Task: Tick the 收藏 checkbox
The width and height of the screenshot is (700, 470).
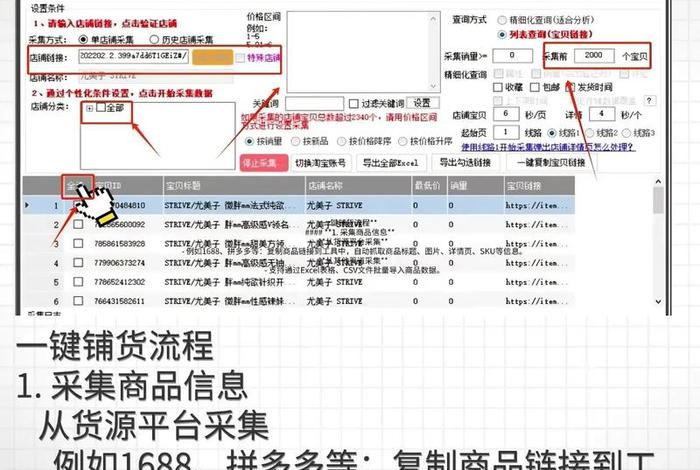Action: [x=498, y=87]
